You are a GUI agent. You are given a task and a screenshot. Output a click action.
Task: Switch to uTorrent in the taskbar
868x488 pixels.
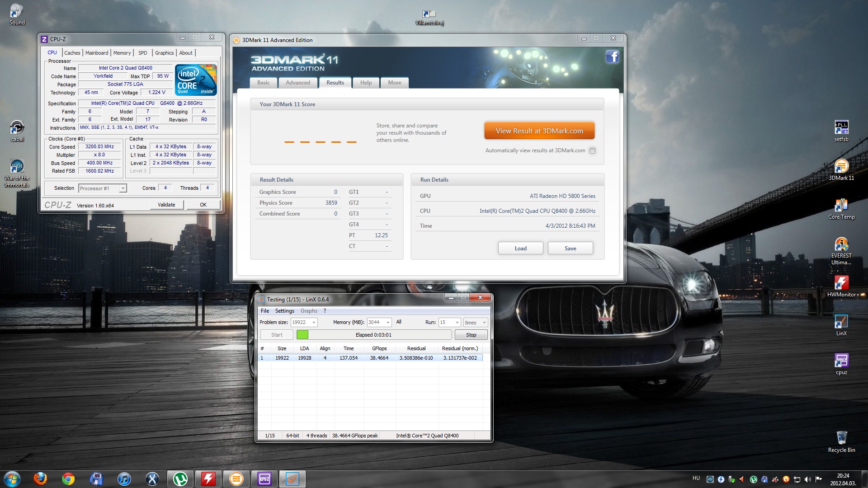pos(180,479)
